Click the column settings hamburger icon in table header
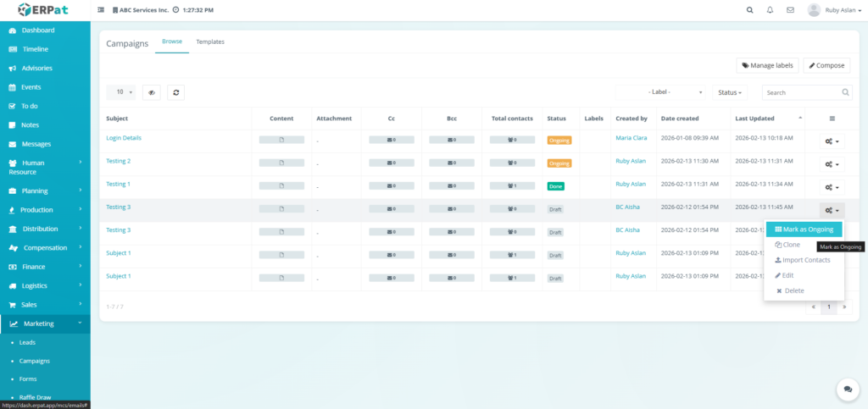The width and height of the screenshot is (868, 409). tap(832, 119)
